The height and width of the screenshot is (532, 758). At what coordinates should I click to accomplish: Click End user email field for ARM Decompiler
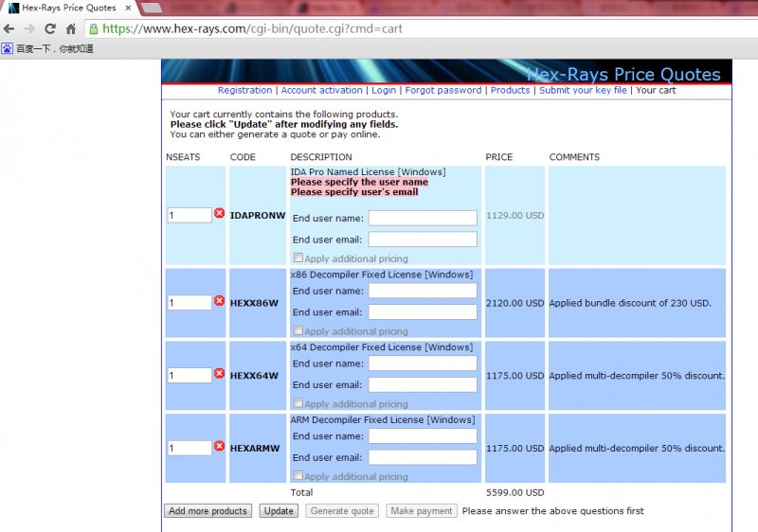click(423, 457)
